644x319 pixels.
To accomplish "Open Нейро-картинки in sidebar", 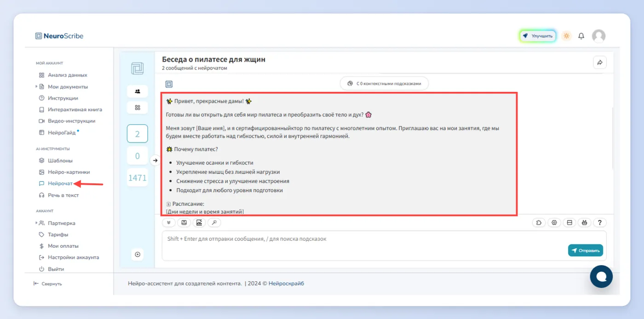I will (64, 172).
